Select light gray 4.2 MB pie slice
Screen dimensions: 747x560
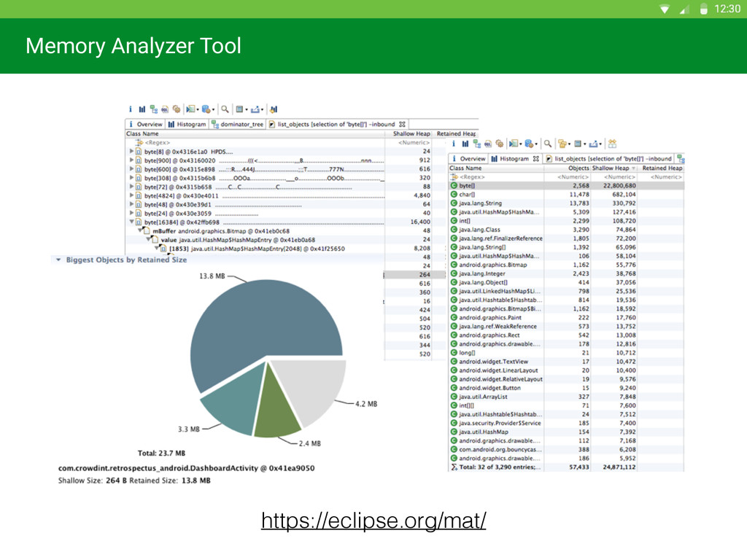[314, 386]
